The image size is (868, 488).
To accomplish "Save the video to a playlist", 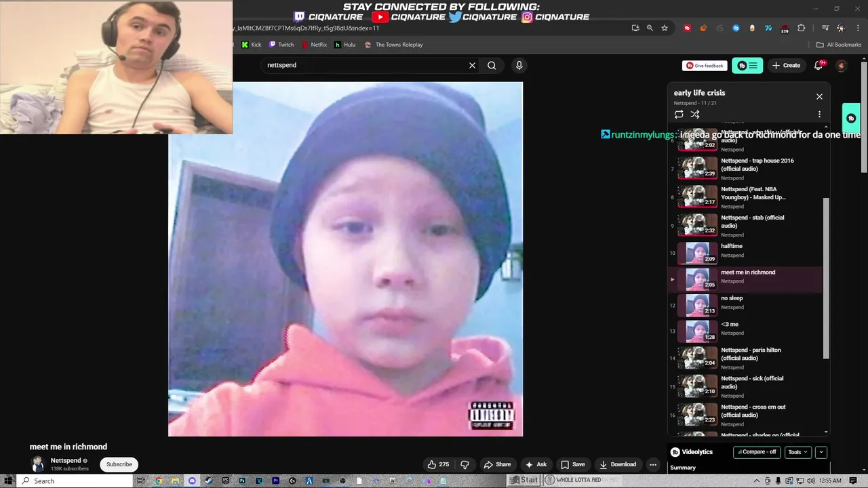I will coord(573,464).
